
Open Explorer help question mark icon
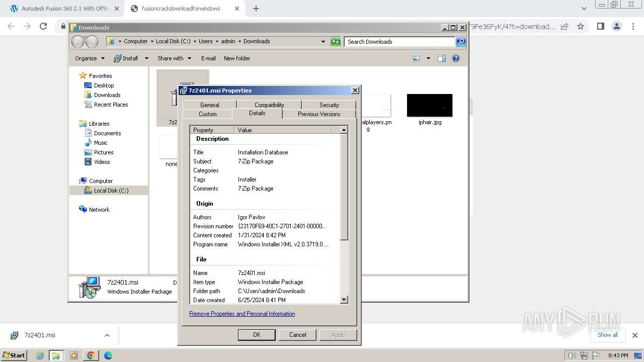(456, 58)
